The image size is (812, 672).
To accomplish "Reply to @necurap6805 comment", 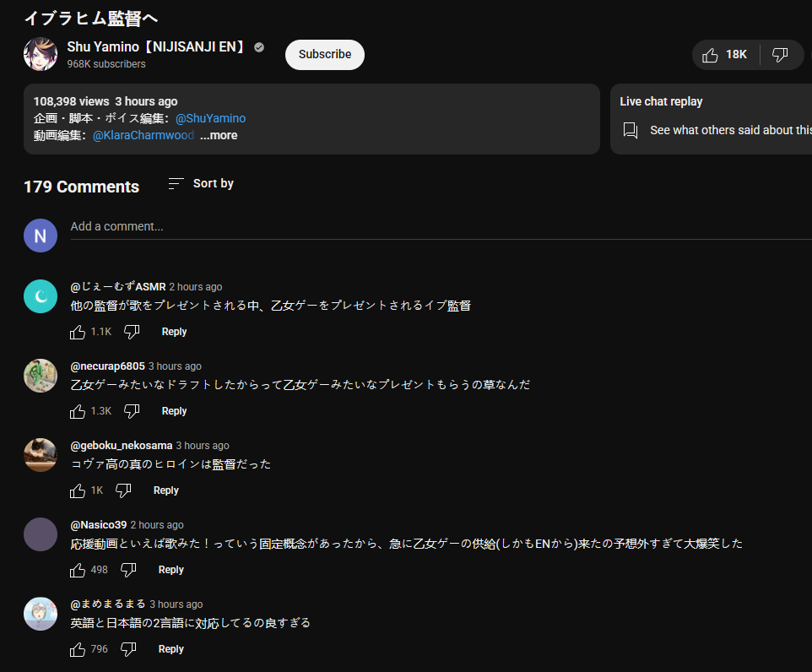I will coord(174,411).
